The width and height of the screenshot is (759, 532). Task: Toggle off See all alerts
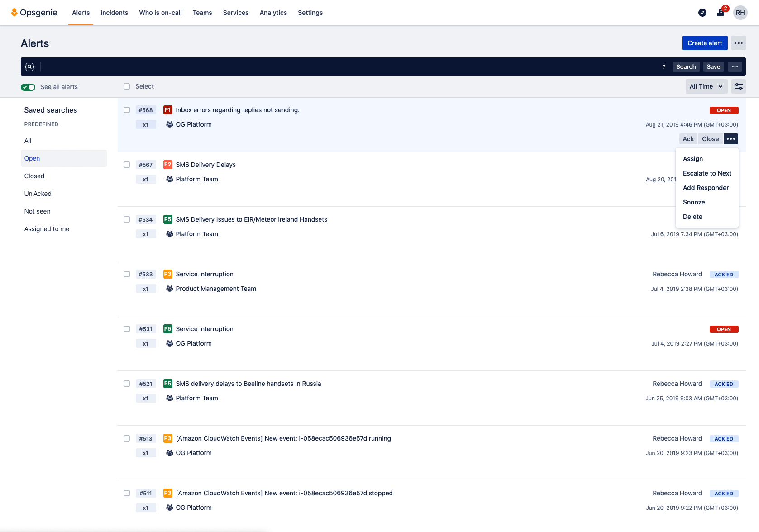[28, 87]
